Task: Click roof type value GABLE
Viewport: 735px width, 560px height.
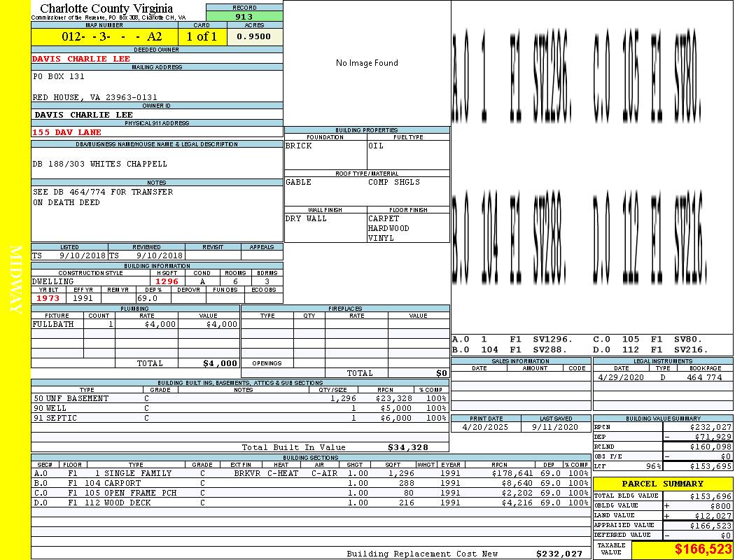Action: 299,182
